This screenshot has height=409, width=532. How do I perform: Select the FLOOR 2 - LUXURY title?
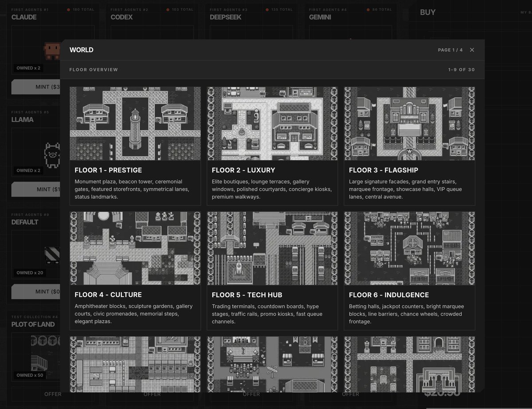(243, 170)
